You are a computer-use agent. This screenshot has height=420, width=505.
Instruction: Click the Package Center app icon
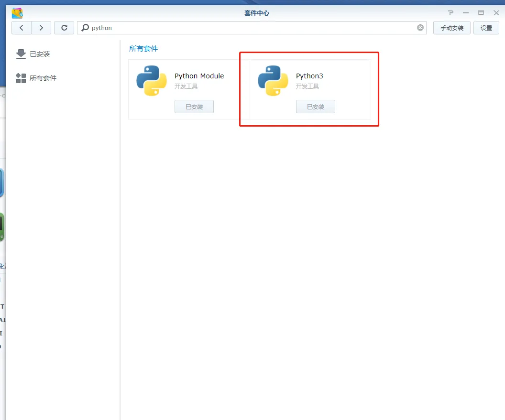point(17,13)
